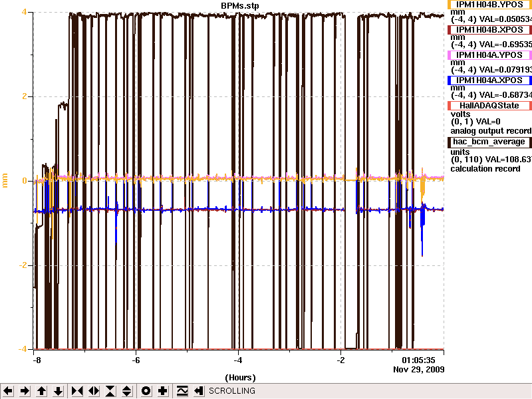Click the calculation record description text
Image resolution: width=532 pixels, height=399 pixels.
coord(485,169)
